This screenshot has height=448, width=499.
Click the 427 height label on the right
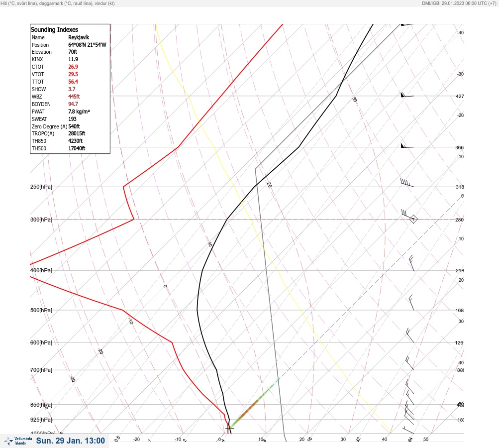tap(460, 96)
